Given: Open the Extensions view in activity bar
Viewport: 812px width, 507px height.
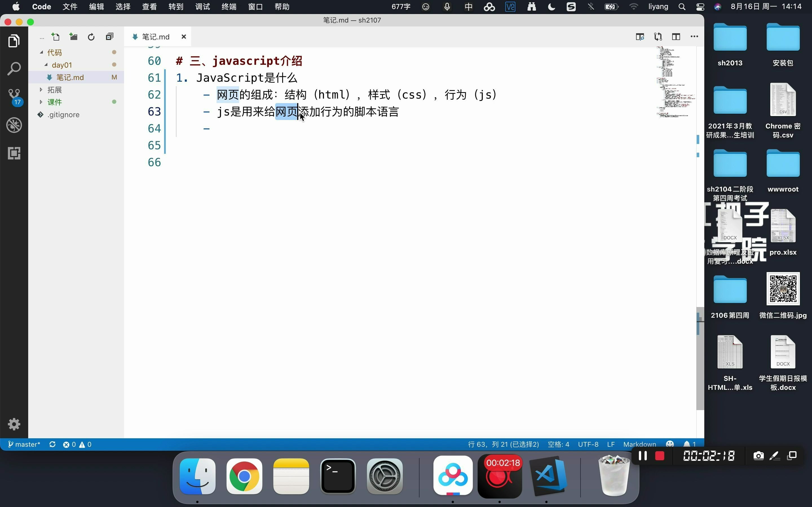Looking at the screenshot, I should click(x=14, y=153).
